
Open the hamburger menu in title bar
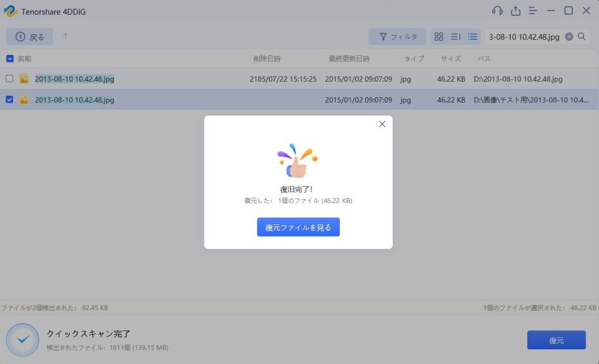[x=533, y=11]
